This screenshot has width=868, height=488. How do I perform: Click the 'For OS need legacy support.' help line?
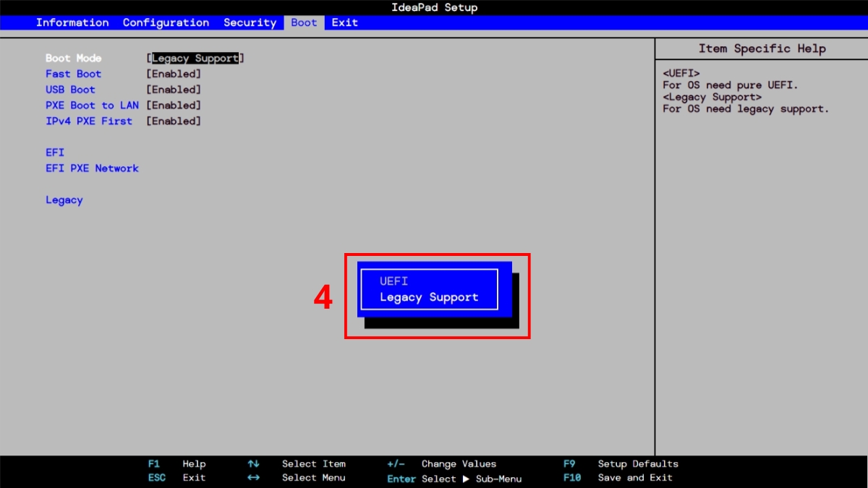pos(746,109)
